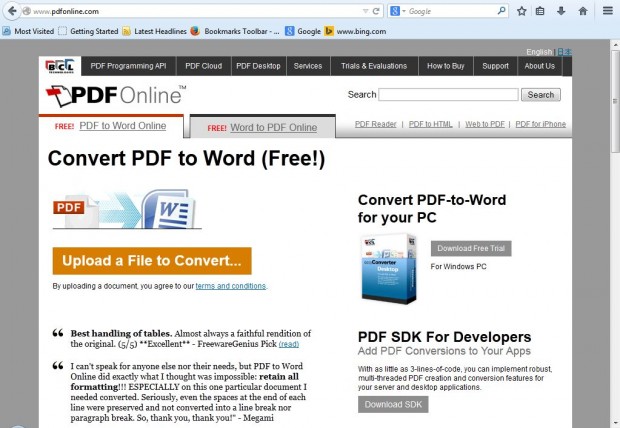Click the Convert PDF to Word (Free!) heading
Screen dimensions: 620x428
(186, 158)
